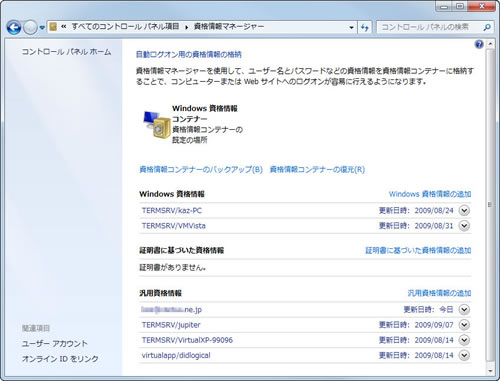Image resolution: width=500 pixels, height=381 pixels.
Task: Open recent pages dropdown beside the nav arrows
Action: tap(42, 28)
